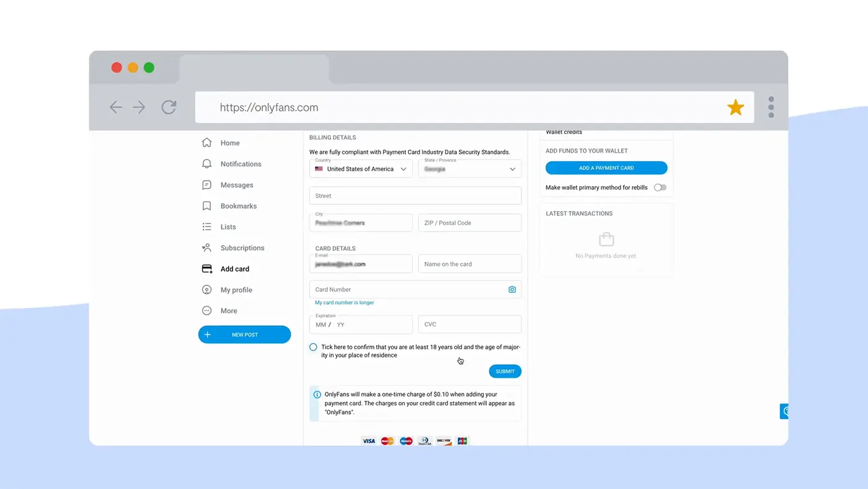The height and width of the screenshot is (489, 868).
Task: Click the No Payments done yet text
Action: [x=606, y=256]
